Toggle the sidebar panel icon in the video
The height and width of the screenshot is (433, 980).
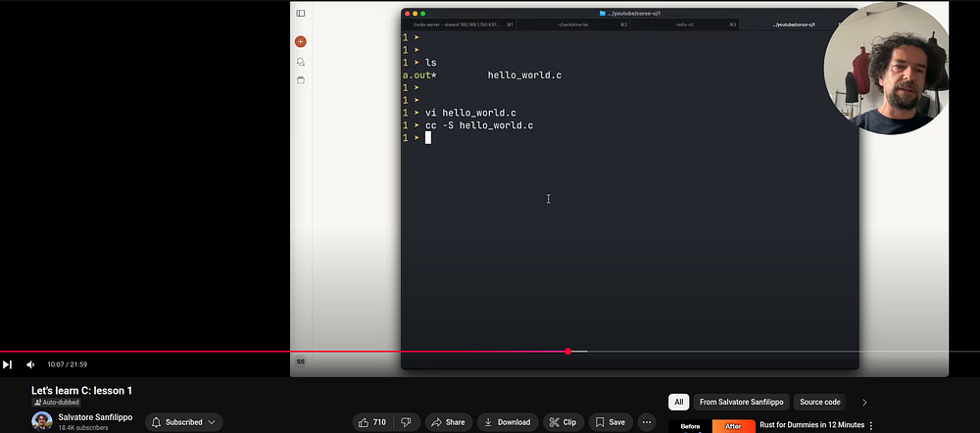click(x=301, y=13)
